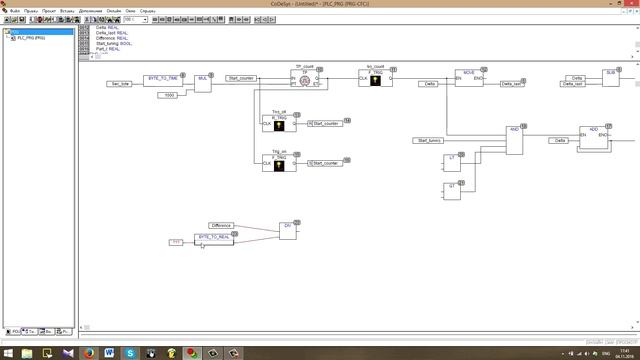Screen dimensions: 640x360
Task: Select the MOVE block in the diagram
Action: [469, 78]
